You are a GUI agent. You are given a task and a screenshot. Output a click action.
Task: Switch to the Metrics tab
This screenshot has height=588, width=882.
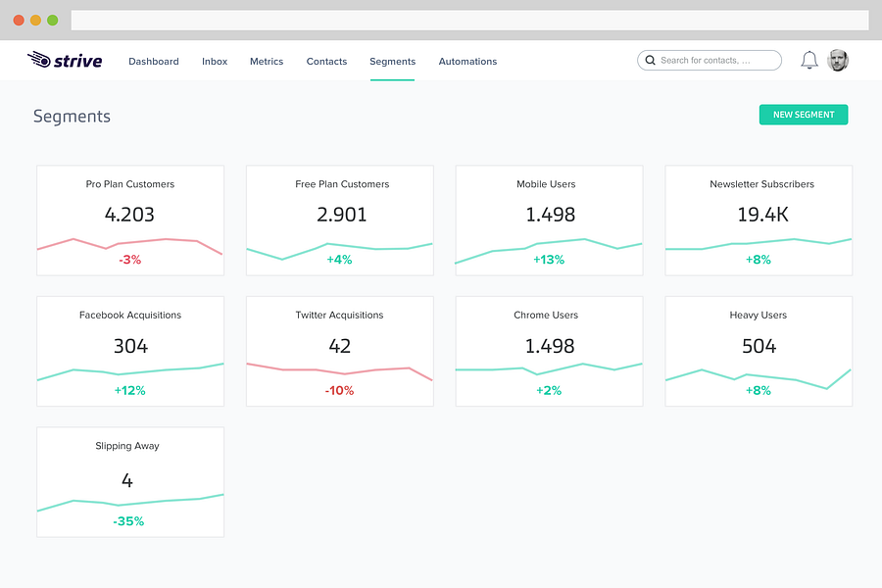267,62
